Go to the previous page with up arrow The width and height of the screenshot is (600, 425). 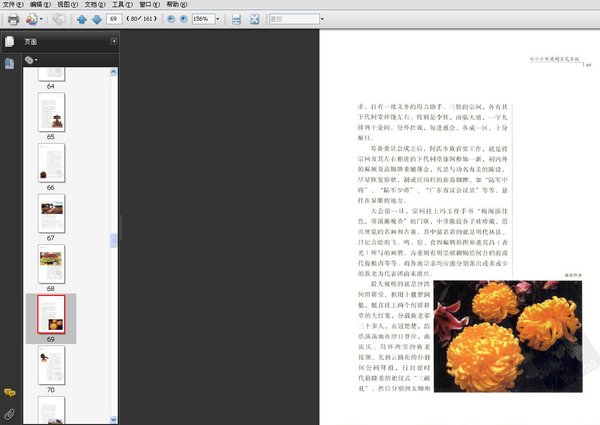(81, 19)
